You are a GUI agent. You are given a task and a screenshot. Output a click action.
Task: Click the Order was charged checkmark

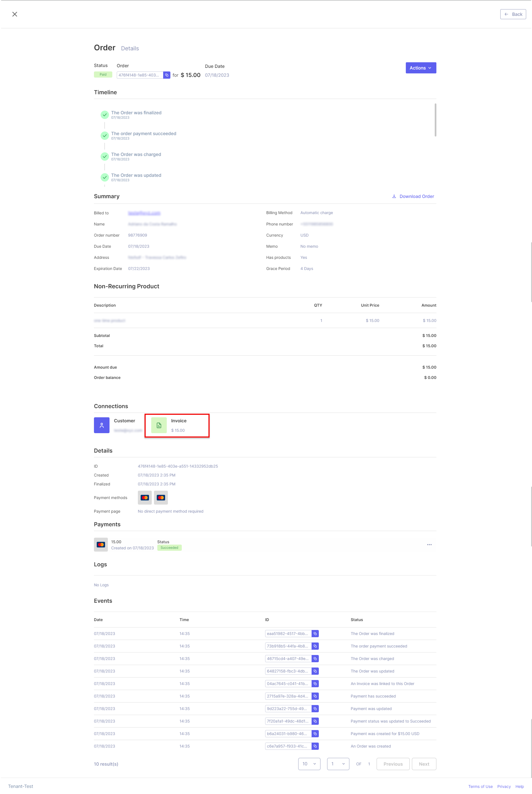[105, 156]
